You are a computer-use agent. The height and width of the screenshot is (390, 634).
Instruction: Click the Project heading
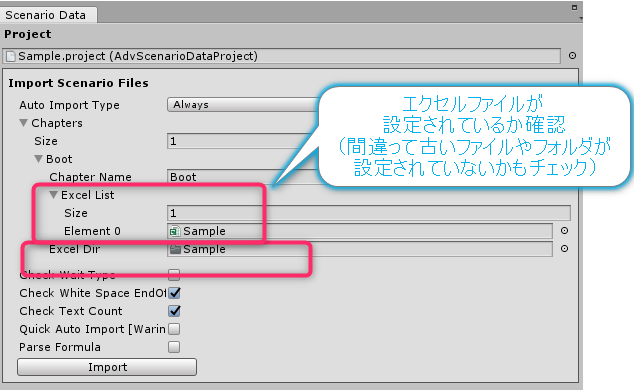[28, 34]
